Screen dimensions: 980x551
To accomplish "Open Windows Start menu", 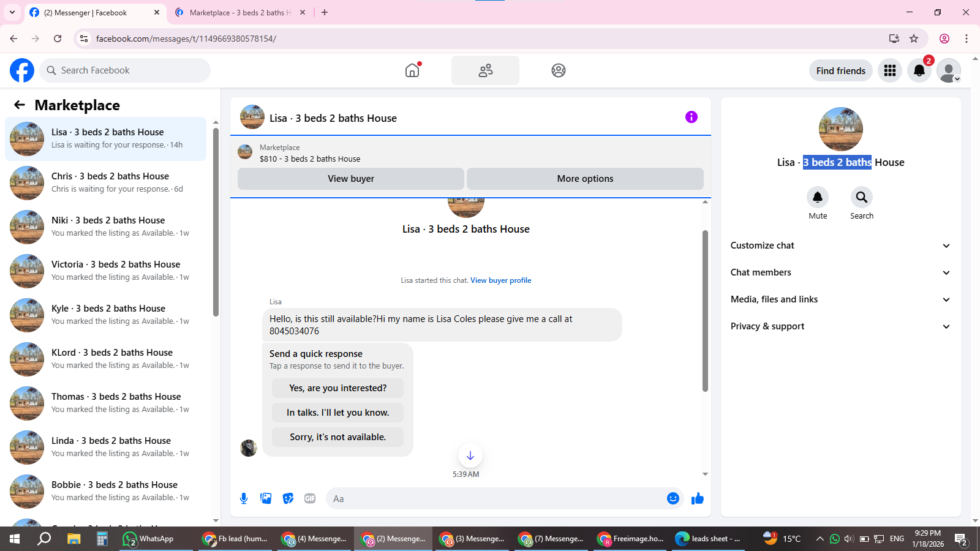I will pos(15,539).
